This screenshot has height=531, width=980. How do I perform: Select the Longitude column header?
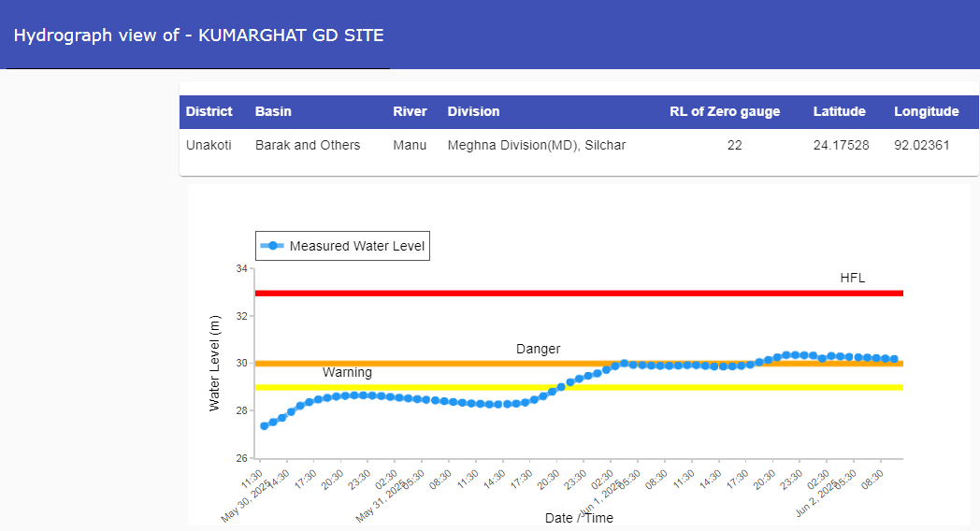tap(927, 112)
